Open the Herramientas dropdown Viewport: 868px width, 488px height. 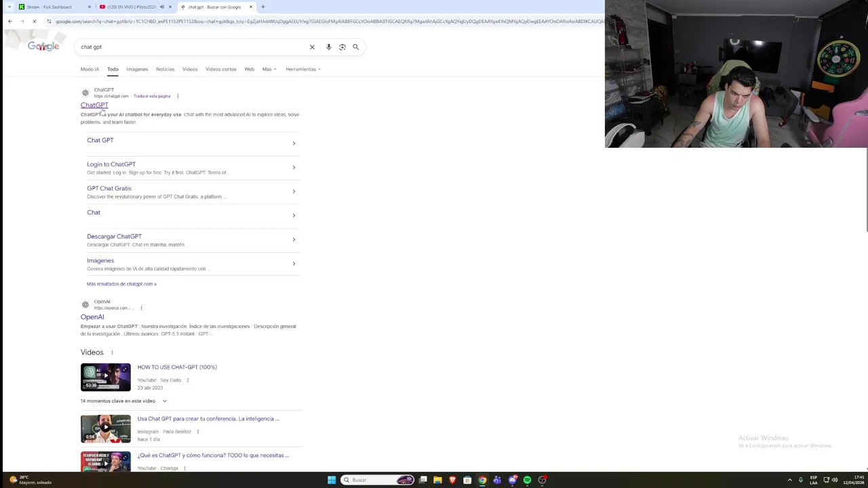click(303, 69)
